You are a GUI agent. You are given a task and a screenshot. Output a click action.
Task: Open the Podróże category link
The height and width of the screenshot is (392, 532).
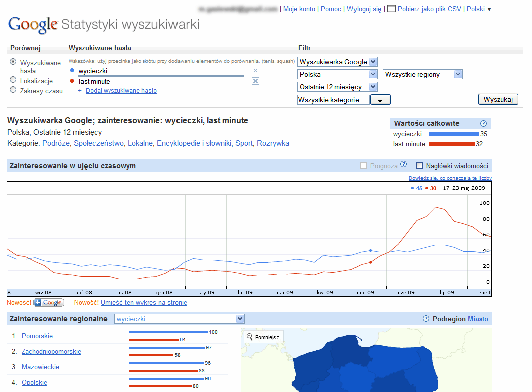click(56, 143)
